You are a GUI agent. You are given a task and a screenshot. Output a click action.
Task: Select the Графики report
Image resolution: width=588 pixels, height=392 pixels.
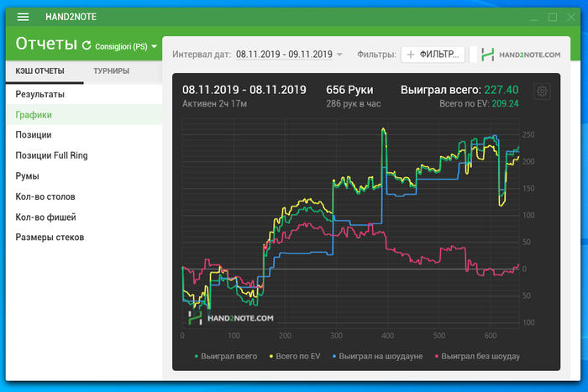pyautogui.click(x=84, y=115)
